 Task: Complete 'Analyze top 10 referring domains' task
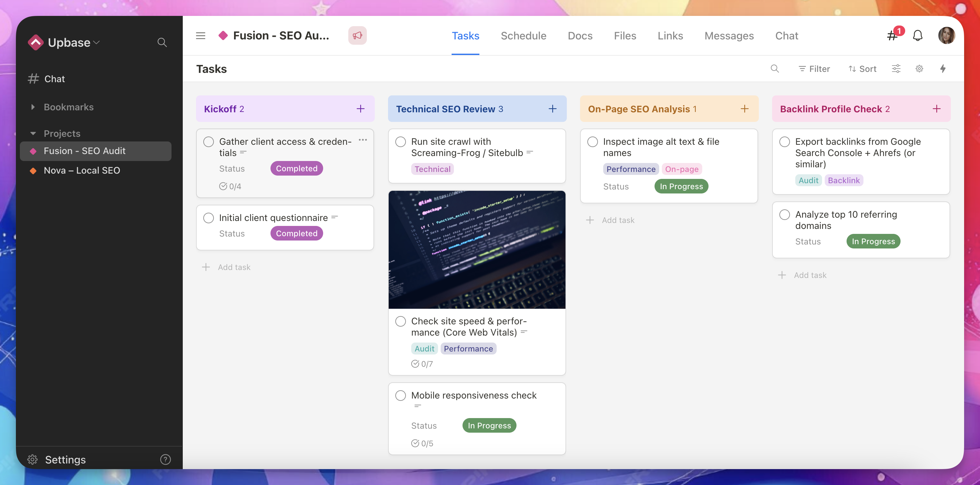click(x=784, y=214)
